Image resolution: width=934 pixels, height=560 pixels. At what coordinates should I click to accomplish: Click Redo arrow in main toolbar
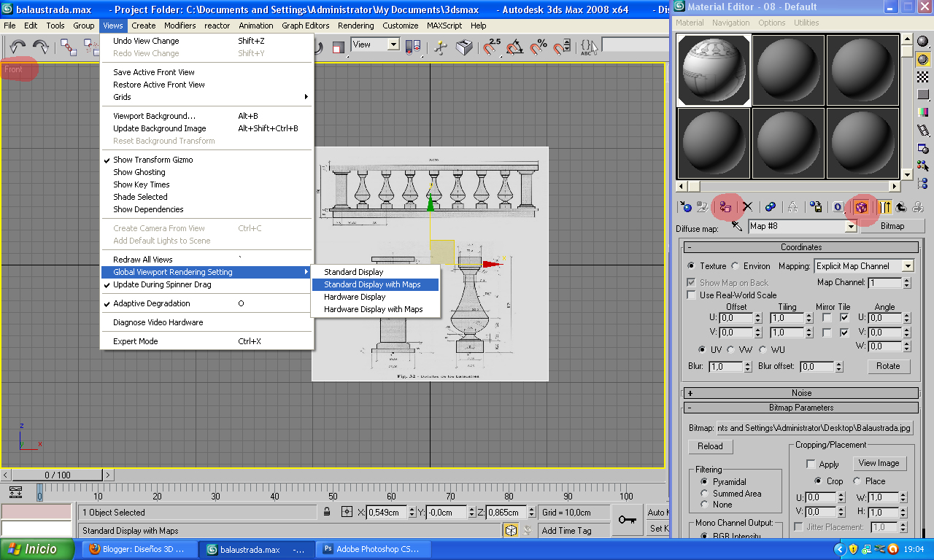pos(41,47)
